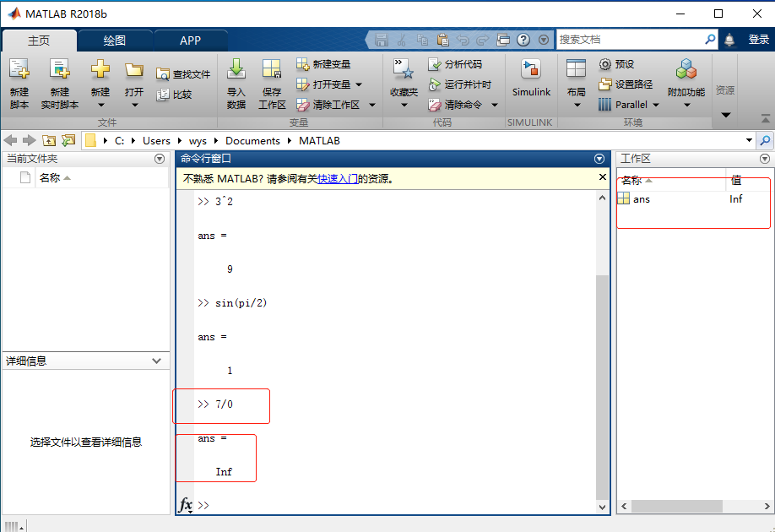This screenshot has height=532, width=775.
Task: Click 运行并计时 (Run and Time)
Action: [x=459, y=84]
